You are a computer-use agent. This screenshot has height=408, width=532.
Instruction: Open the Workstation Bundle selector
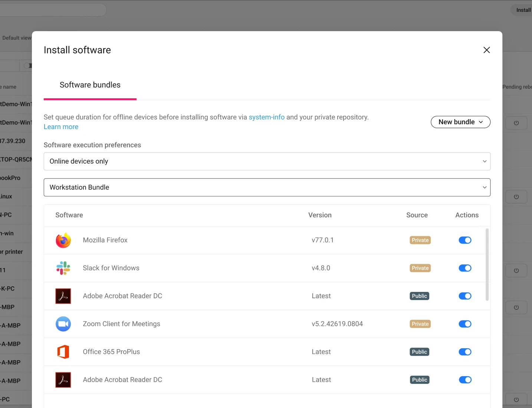267,187
